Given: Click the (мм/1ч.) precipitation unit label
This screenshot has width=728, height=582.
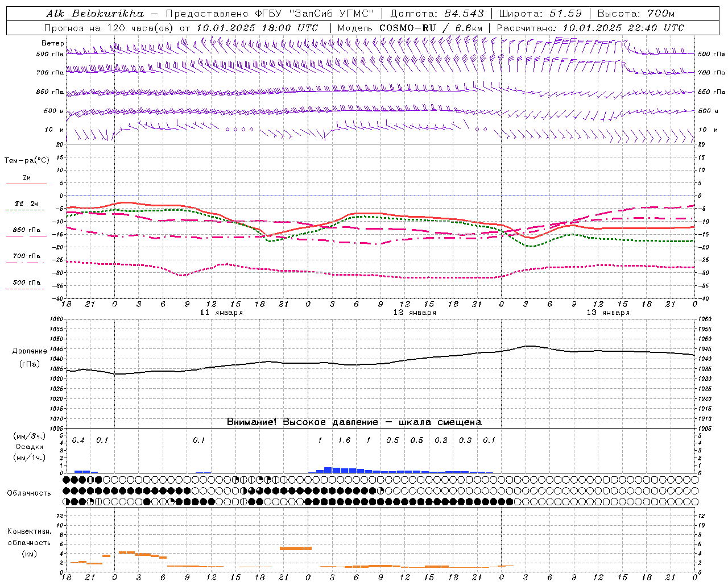Looking at the screenshot, I should [30, 458].
